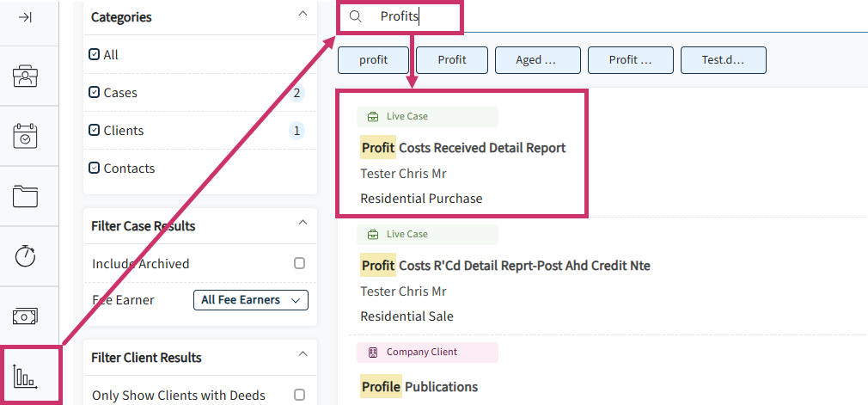Collapse the Categories panel
Image resolution: width=868 pixels, height=405 pixels.
coord(303,14)
